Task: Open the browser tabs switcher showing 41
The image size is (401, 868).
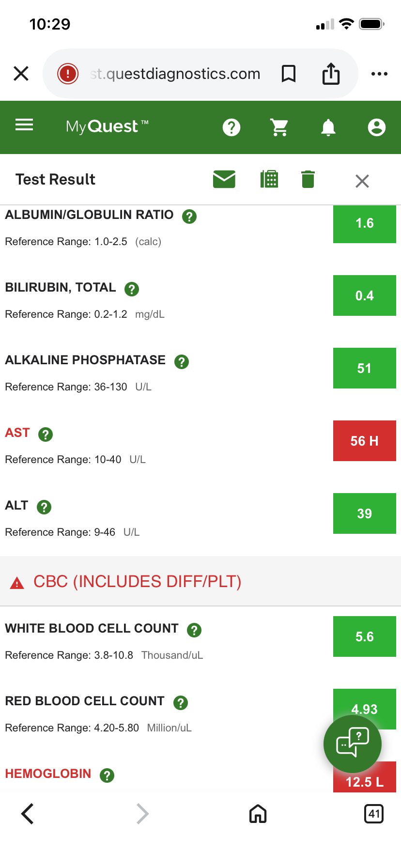Action: 373,814
